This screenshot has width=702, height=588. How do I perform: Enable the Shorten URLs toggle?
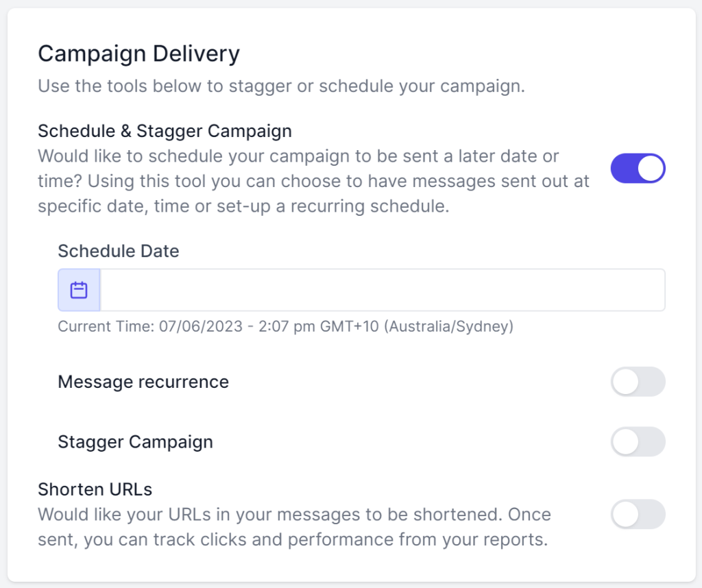(x=638, y=514)
